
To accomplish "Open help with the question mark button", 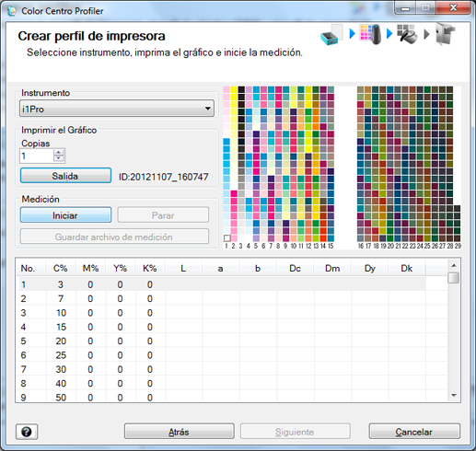I will tap(27, 432).
